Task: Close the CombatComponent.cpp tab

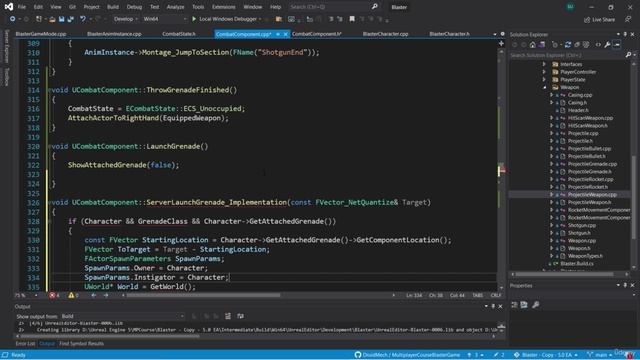Action: click(x=286, y=34)
